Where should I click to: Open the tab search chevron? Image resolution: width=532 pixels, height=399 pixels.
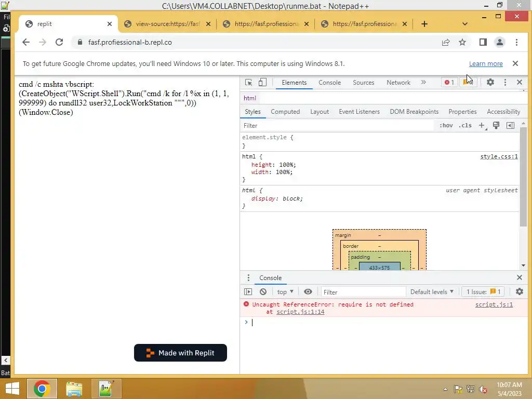pos(465,24)
